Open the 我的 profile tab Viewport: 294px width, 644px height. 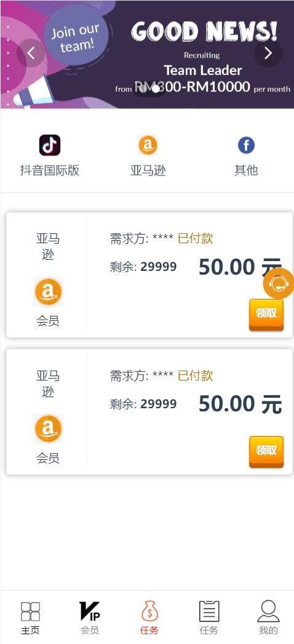268,611
